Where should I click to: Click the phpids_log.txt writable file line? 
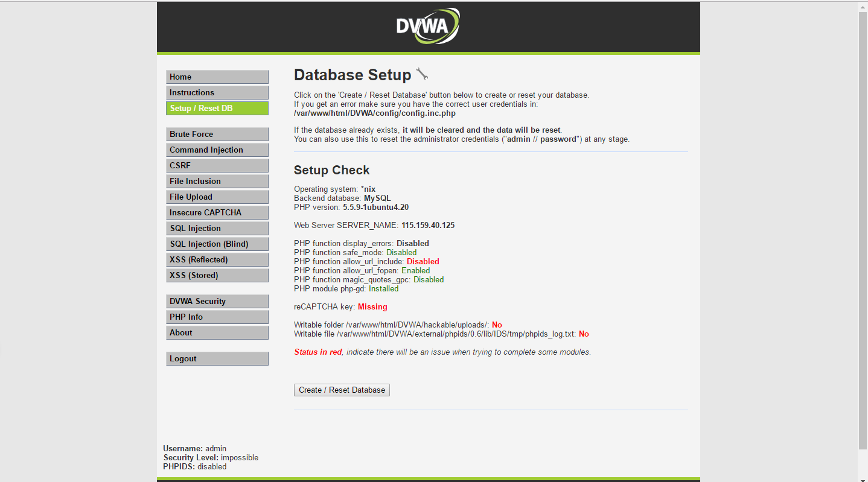(441, 334)
